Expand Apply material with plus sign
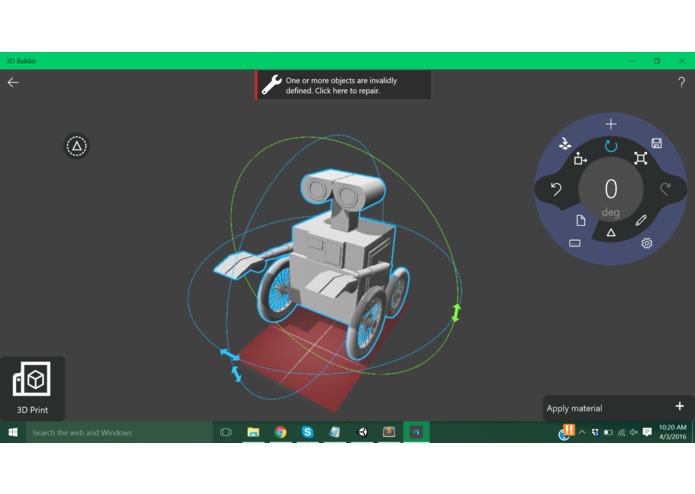Screen dimensions: 695x494 pos(679,406)
